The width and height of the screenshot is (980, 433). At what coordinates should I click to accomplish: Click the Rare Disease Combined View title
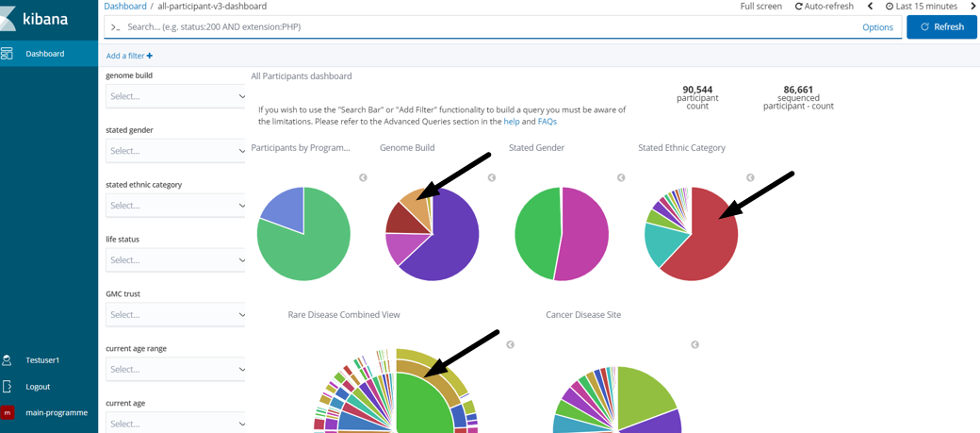point(344,315)
